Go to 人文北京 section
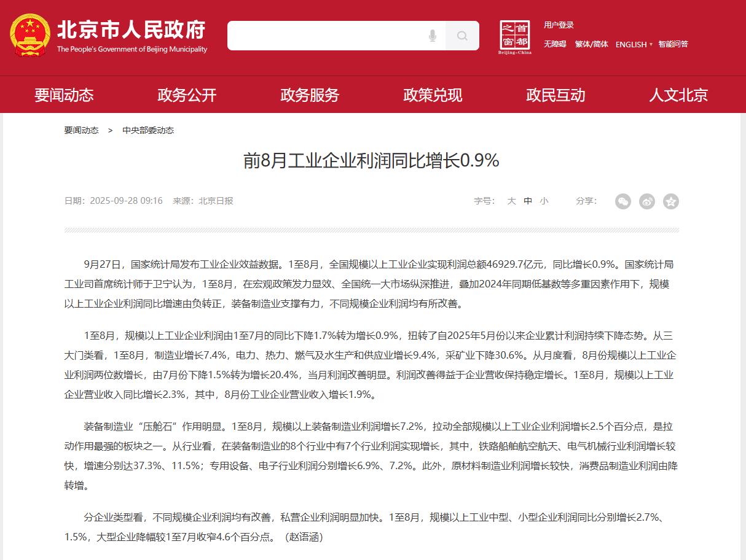This screenshot has height=560, width=746. coord(678,95)
